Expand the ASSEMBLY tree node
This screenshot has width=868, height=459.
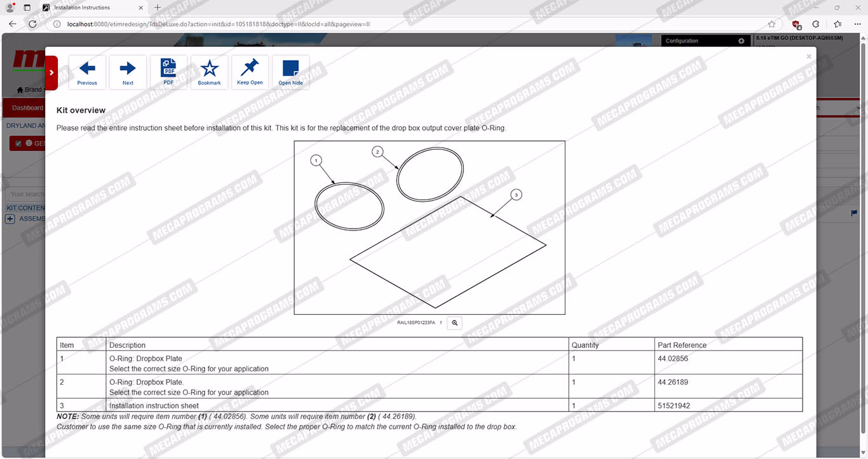(10, 219)
